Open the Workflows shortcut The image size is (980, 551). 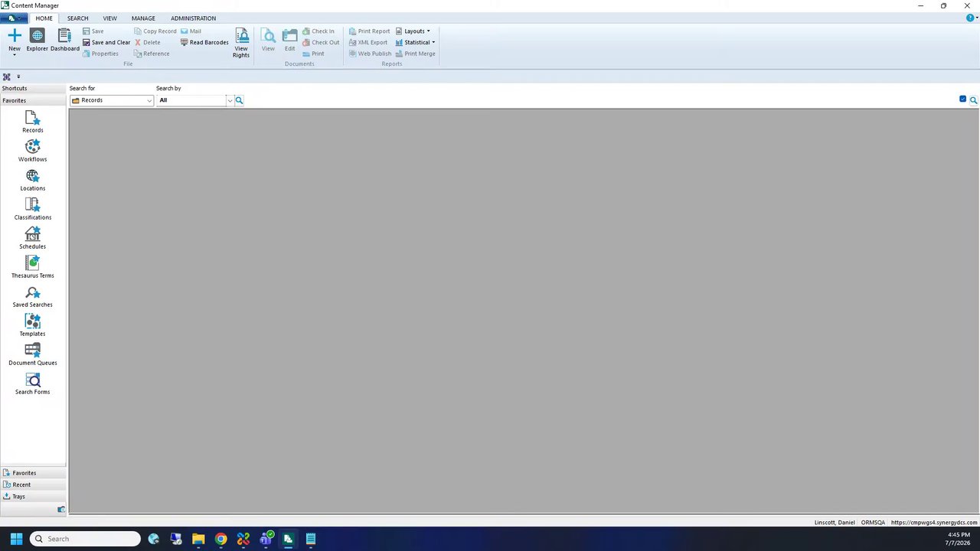33,152
